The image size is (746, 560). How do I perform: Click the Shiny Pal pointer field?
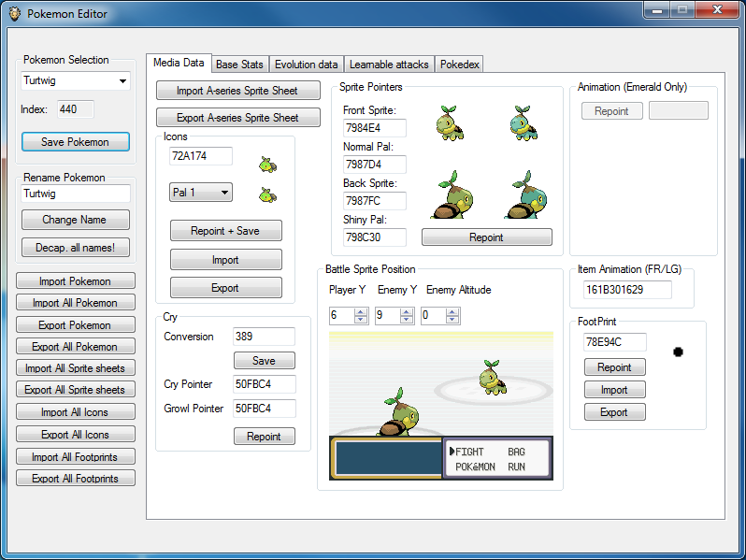[375, 237]
